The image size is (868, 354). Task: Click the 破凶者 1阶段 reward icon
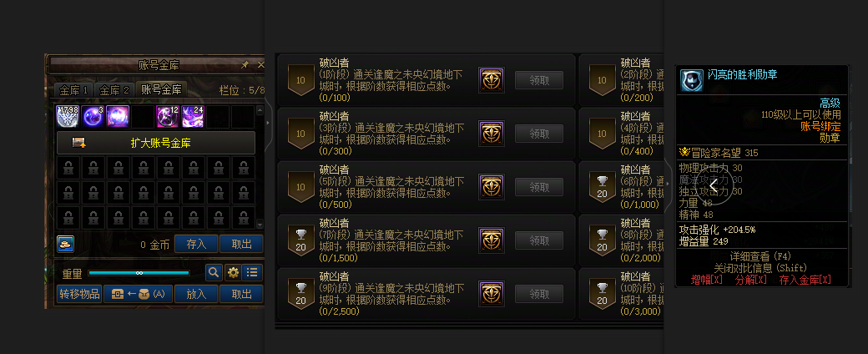491,80
